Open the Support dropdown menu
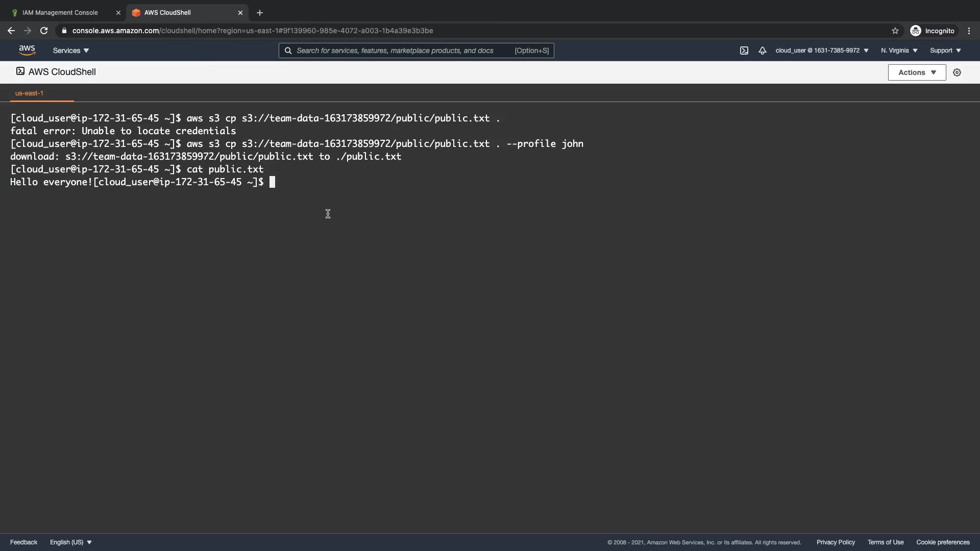 coord(945,51)
